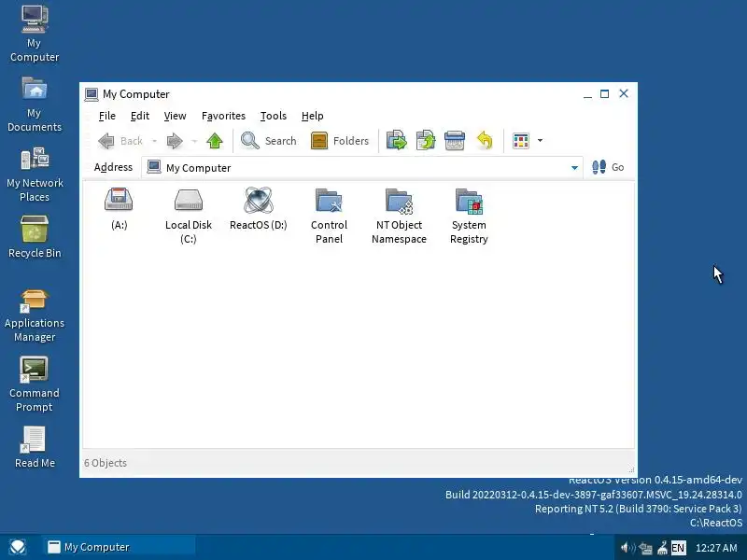Select Local Disk (C:) drive

click(x=189, y=200)
